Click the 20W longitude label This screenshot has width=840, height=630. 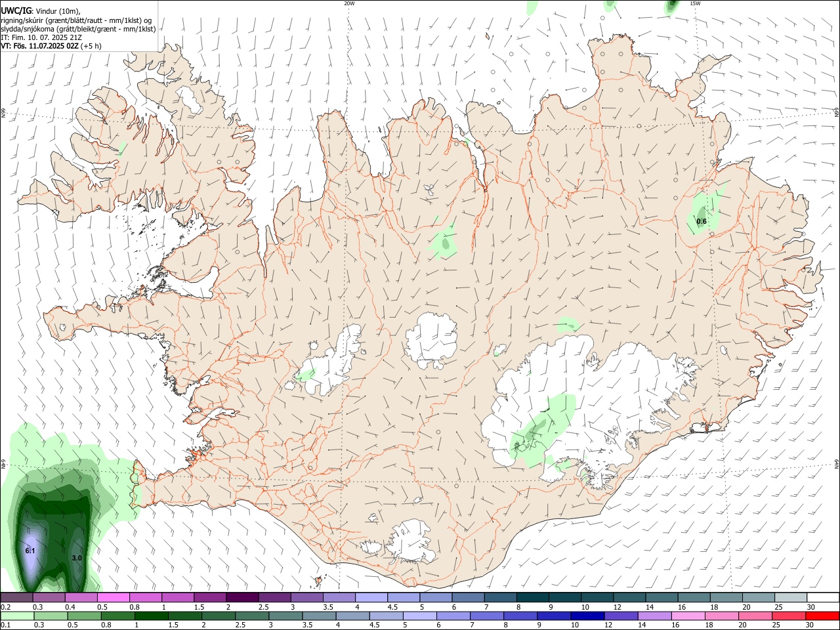(349, 3)
